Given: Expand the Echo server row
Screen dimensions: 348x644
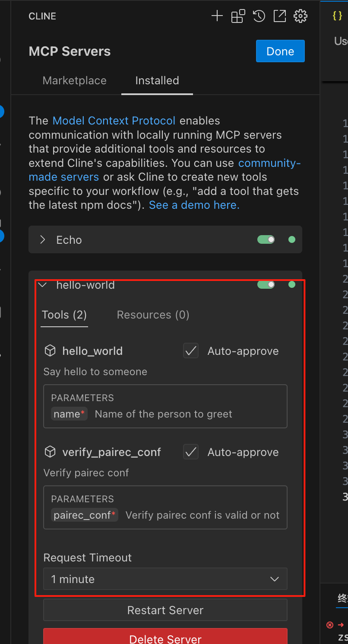Looking at the screenshot, I should coord(43,240).
